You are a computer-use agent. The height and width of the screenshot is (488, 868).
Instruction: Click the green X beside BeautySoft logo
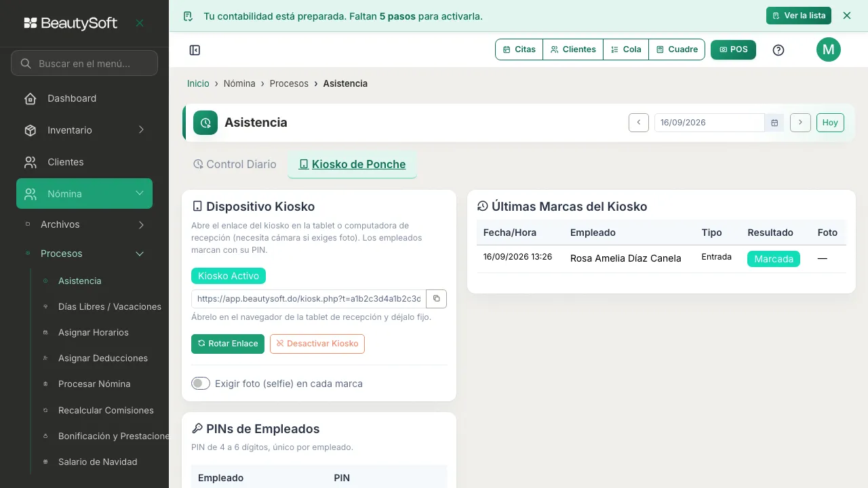(140, 23)
